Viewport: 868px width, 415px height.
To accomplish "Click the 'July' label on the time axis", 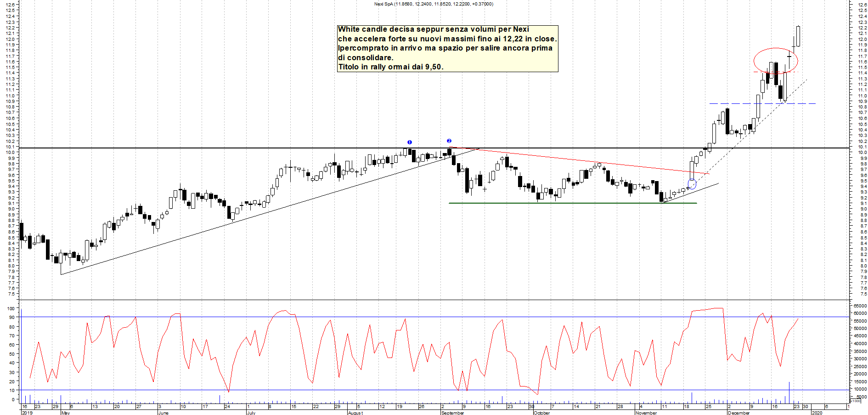I will click(x=251, y=413).
